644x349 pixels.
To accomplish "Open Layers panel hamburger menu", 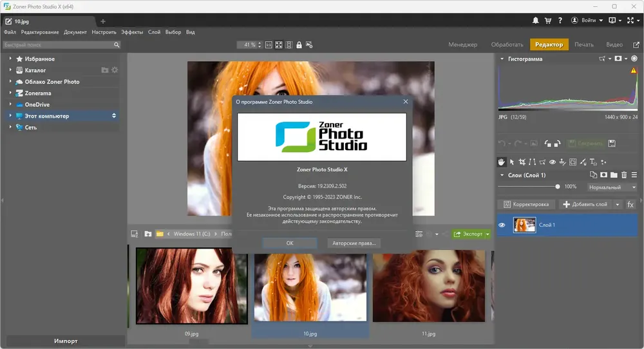I will 634,175.
